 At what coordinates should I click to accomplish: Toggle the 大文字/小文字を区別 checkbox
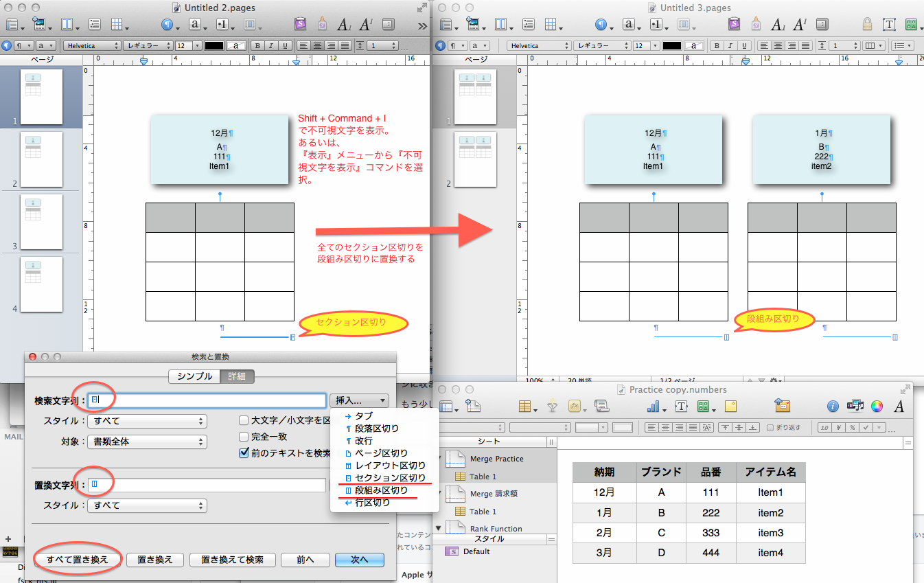pos(244,421)
